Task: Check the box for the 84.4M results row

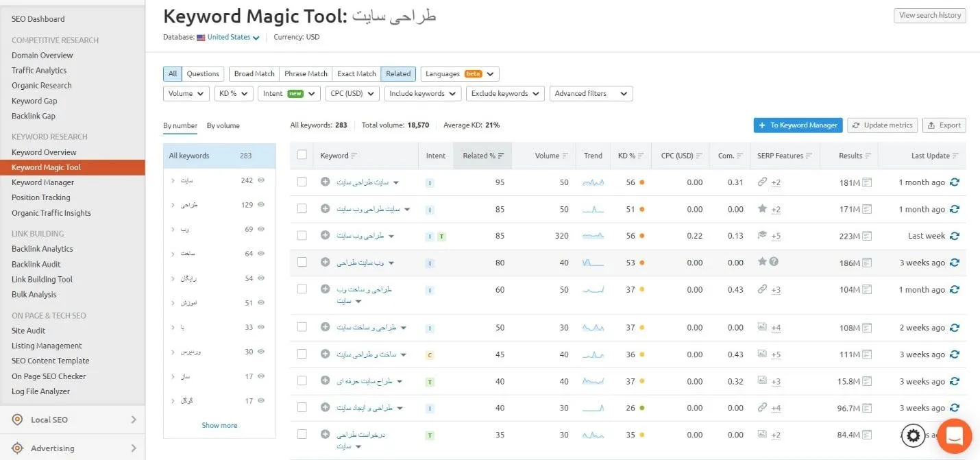Action: click(302, 434)
